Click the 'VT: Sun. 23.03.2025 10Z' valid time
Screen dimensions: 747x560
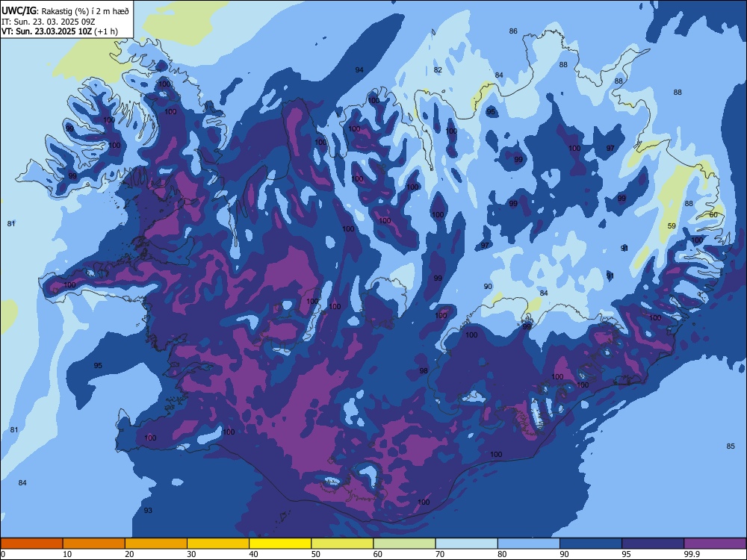pos(46,31)
